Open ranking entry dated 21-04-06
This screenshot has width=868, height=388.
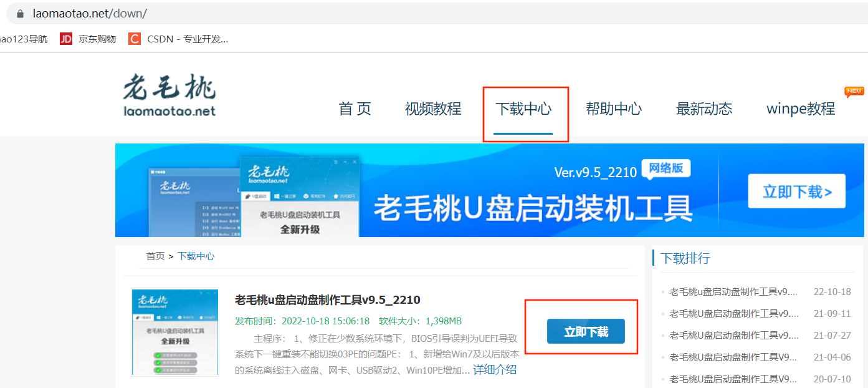pyautogui.click(x=760, y=357)
